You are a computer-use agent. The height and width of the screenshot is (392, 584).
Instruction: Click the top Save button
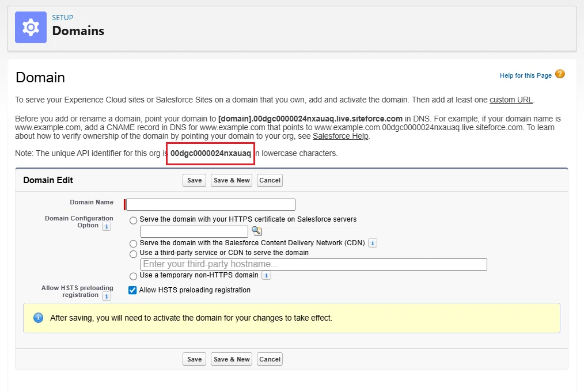[195, 180]
